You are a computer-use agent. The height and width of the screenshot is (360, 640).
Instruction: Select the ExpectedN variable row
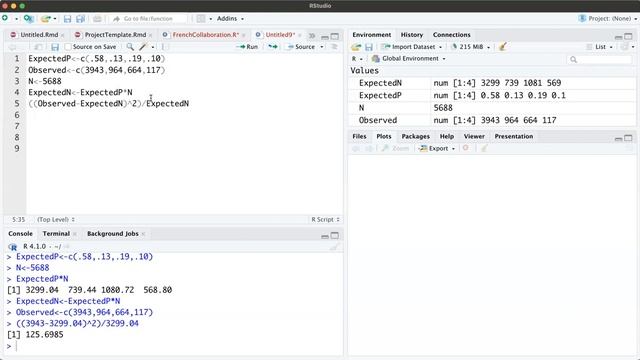(492, 83)
